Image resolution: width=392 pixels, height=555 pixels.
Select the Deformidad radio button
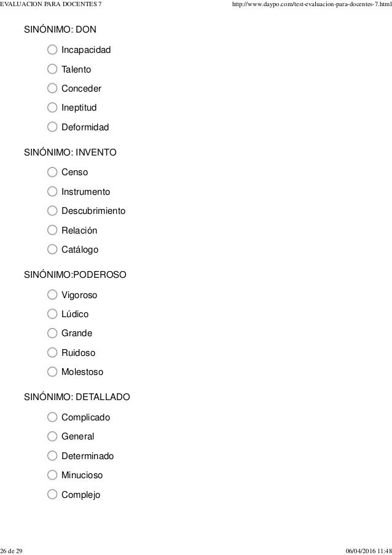click(x=52, y=127)
